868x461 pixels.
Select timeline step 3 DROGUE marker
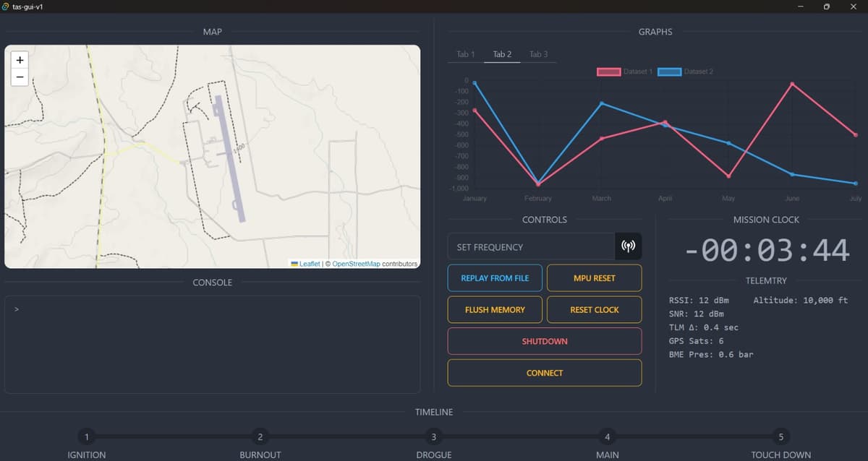pyautogui.click(x=433, y=436)
